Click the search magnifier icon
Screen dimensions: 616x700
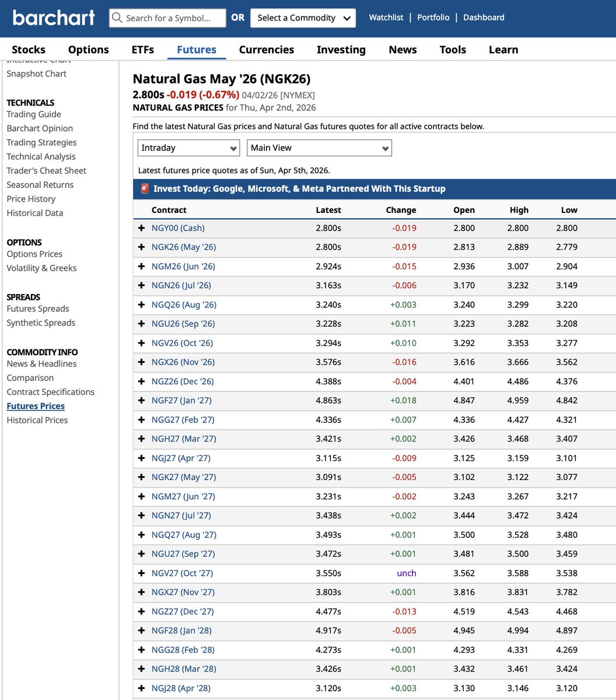117,18
